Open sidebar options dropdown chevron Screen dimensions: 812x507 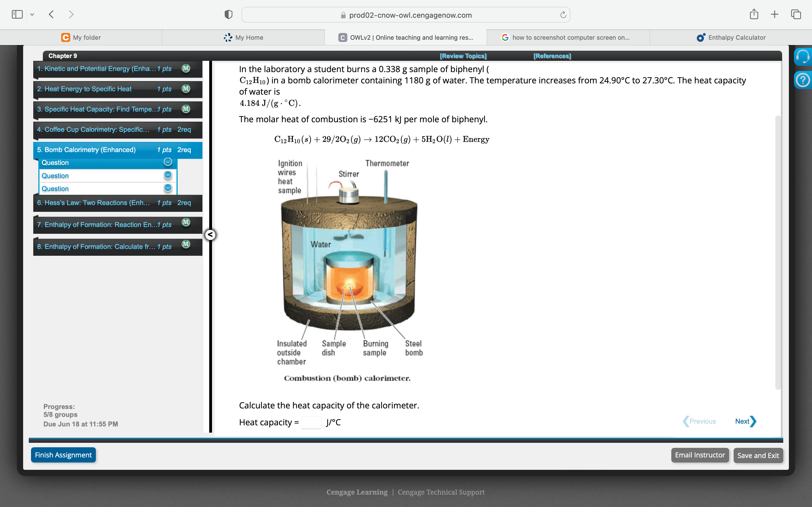[32, 14]
